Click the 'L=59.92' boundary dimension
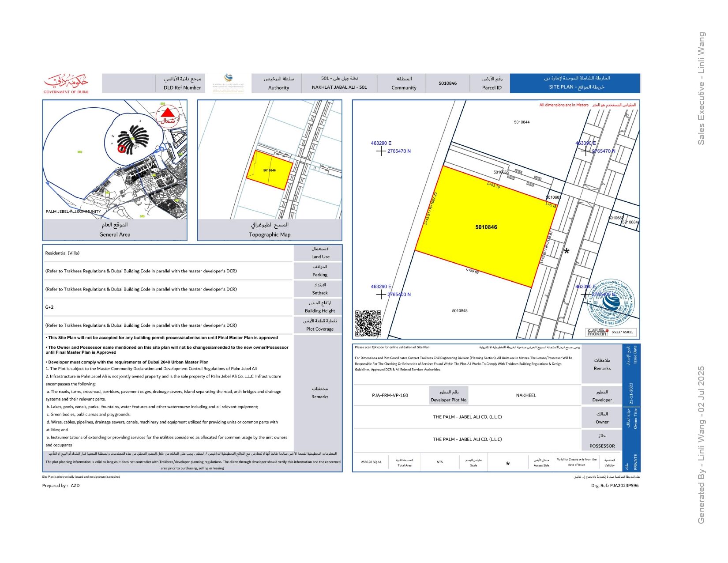728x563 pixels. [x=473, y=271]
